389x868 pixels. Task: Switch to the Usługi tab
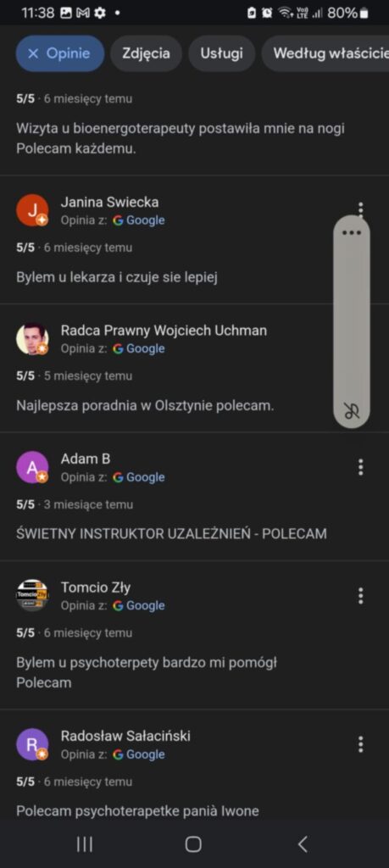221,53
